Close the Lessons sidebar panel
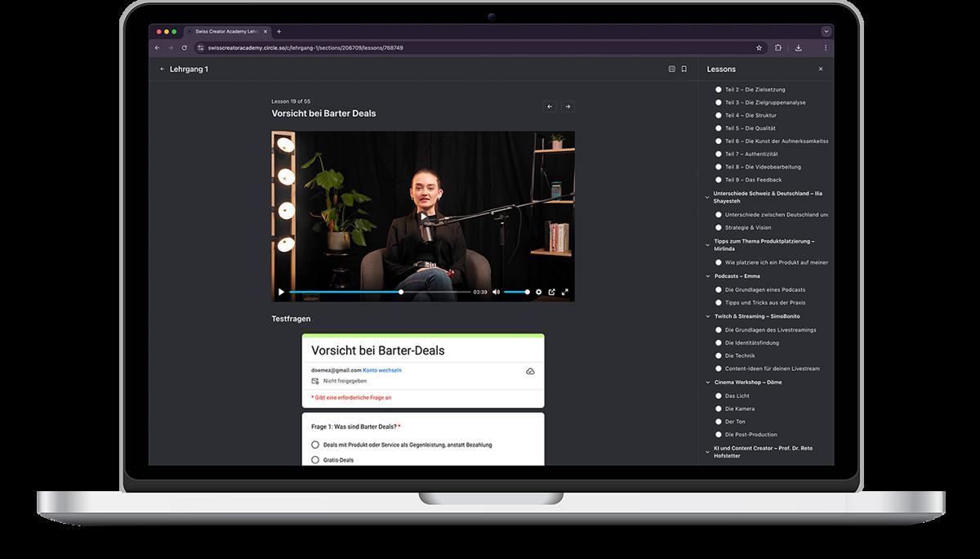Image resolution: width=980 pixels, height=559 pixels. tap(821, 69)
